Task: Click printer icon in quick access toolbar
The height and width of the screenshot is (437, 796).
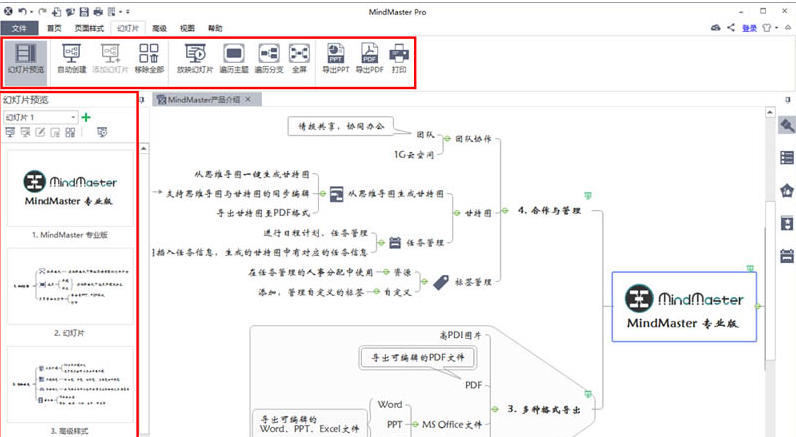Action: (97, 11)
